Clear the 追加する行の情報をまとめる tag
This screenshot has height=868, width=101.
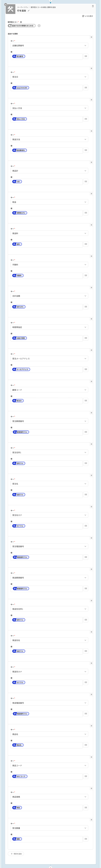click(39, 26)
